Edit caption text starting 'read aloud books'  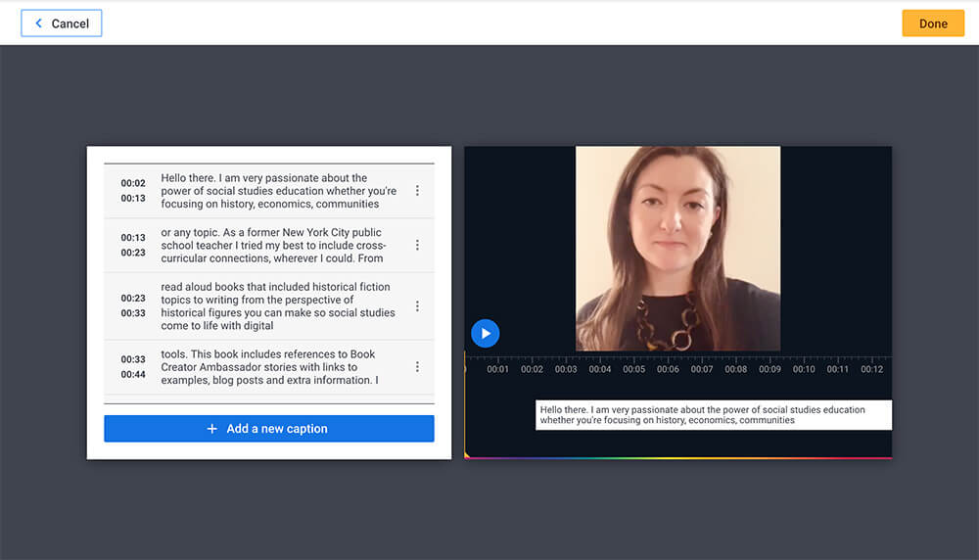click(x=278, y=306)
